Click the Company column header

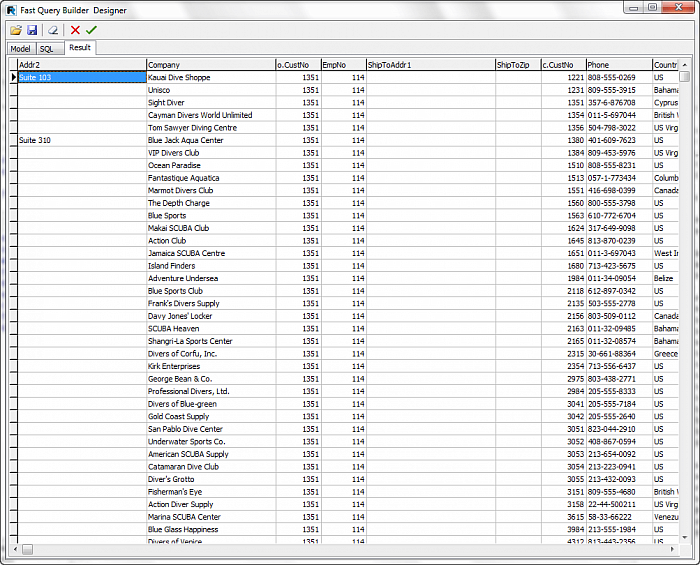tap(210, 65)
